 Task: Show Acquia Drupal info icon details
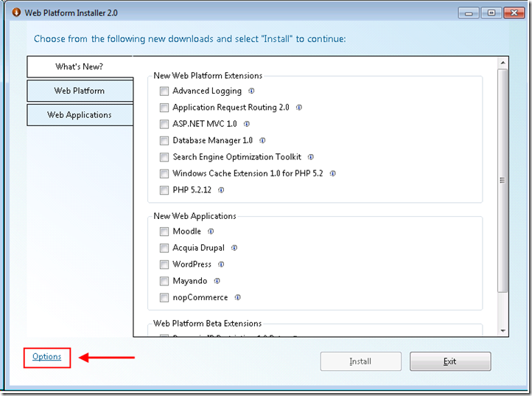click(234, 248)
